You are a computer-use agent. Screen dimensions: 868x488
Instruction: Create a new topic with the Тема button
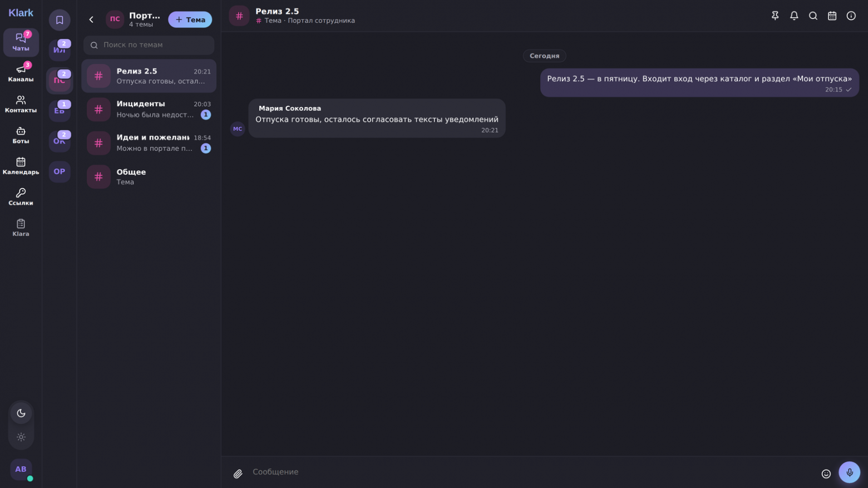point(190,19)
